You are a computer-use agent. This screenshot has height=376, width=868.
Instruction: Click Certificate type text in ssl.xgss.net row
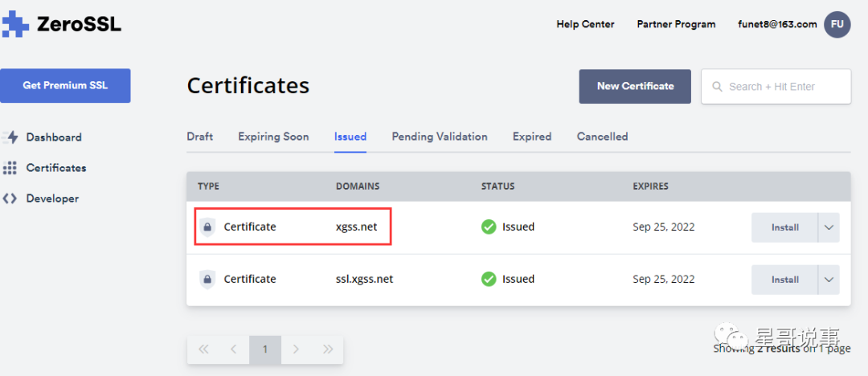click(x=250, y=279)
